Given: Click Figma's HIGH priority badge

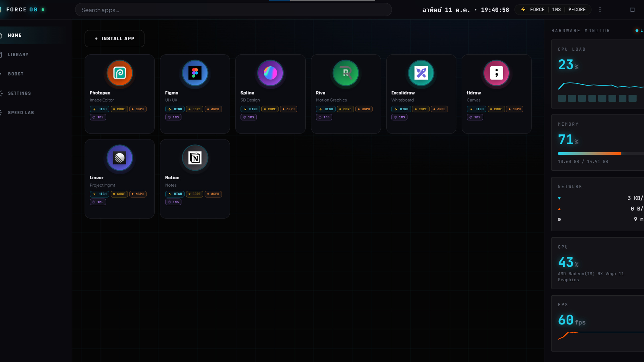Looking at the screenshot, I should pyautogui.click(x=175, y=109).
